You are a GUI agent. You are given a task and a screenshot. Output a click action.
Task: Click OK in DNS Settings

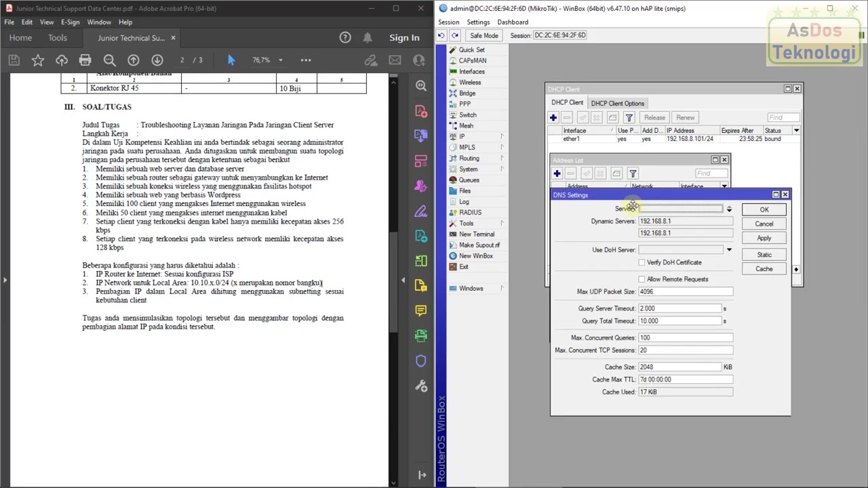[x=764, y=210]
